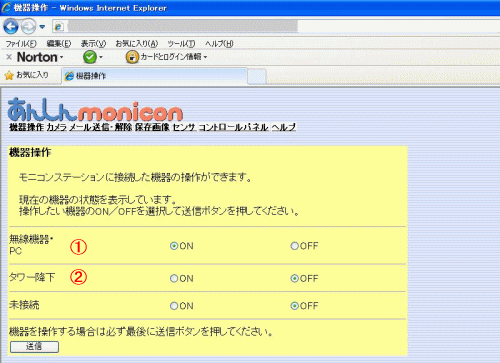Open メール送信・解除 navigation link
Screen dimensions: 500x363
[x=101, y=127]
